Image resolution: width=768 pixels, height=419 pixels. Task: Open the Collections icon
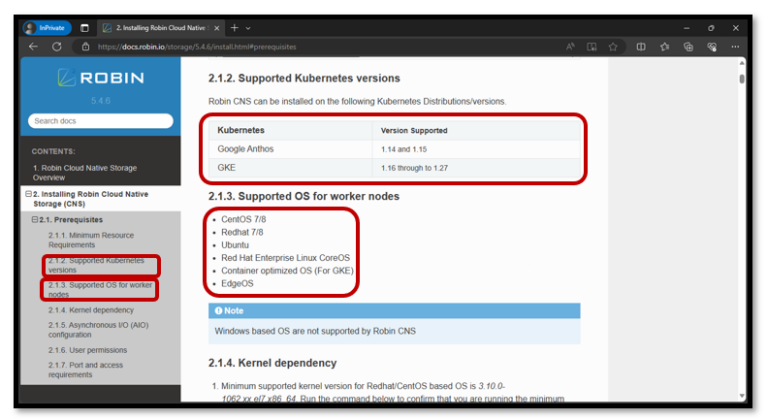click(688, 47)
